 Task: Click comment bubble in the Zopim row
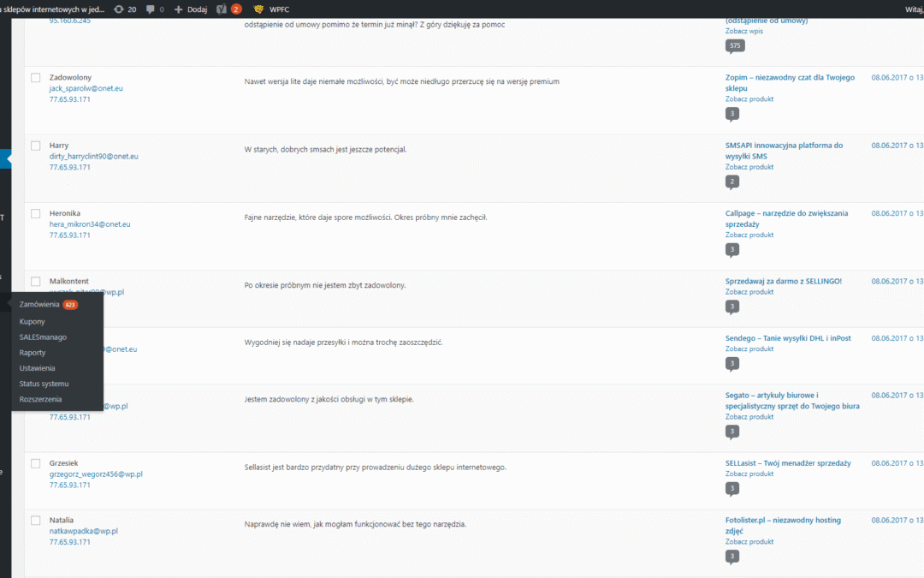click(731, 114)
